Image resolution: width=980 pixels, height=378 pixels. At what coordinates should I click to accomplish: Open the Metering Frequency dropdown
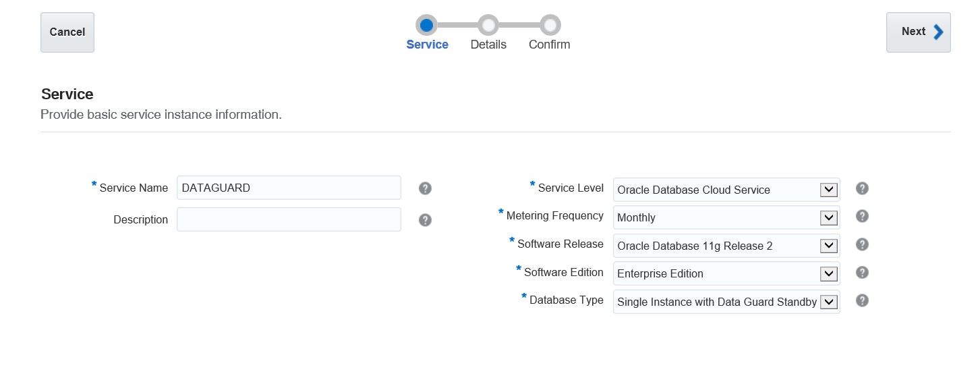(x=828, y=217)
